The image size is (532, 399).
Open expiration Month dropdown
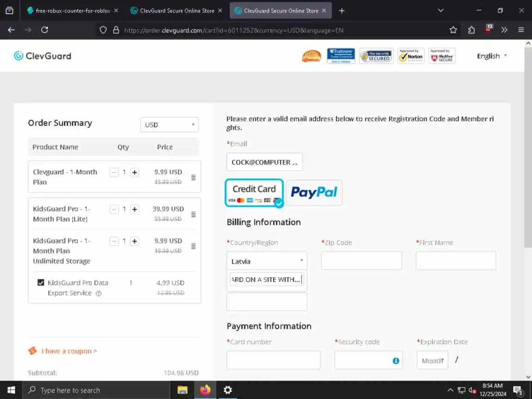[x=432, y=360]
